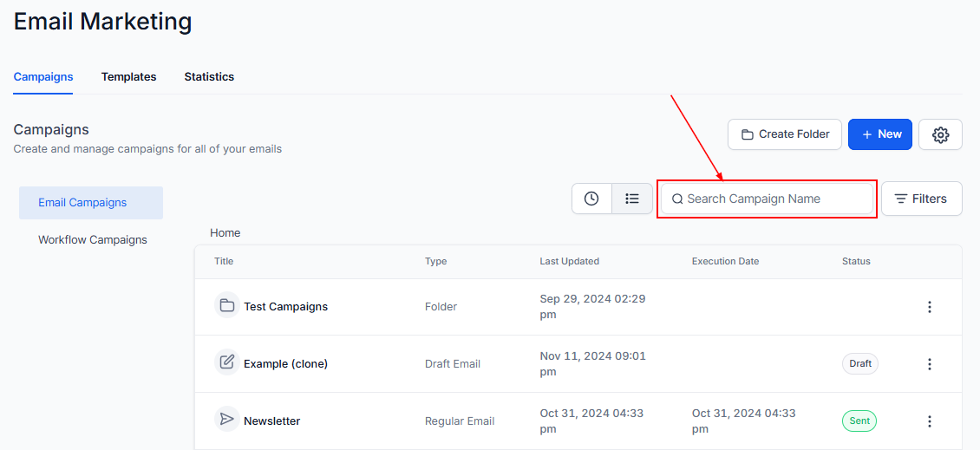Click magnifier icon in search box

tap(677, 199)
